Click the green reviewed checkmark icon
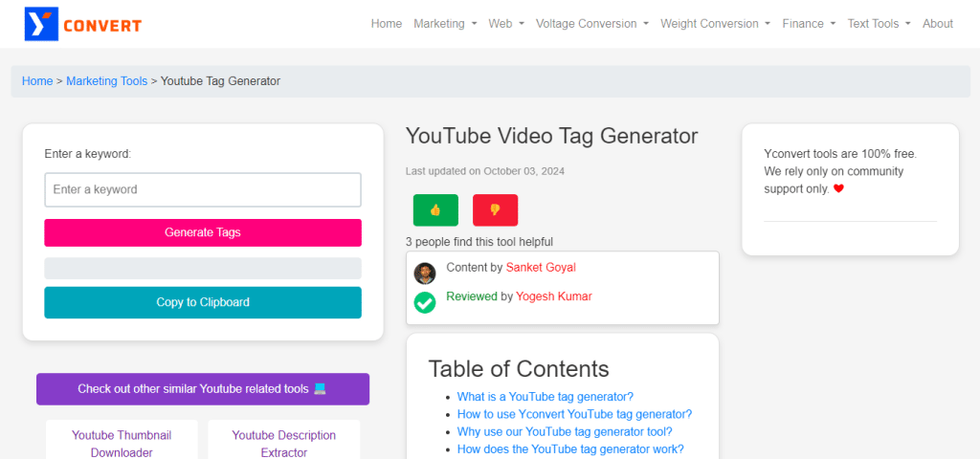The image size is (980, 459). (425, 302)
